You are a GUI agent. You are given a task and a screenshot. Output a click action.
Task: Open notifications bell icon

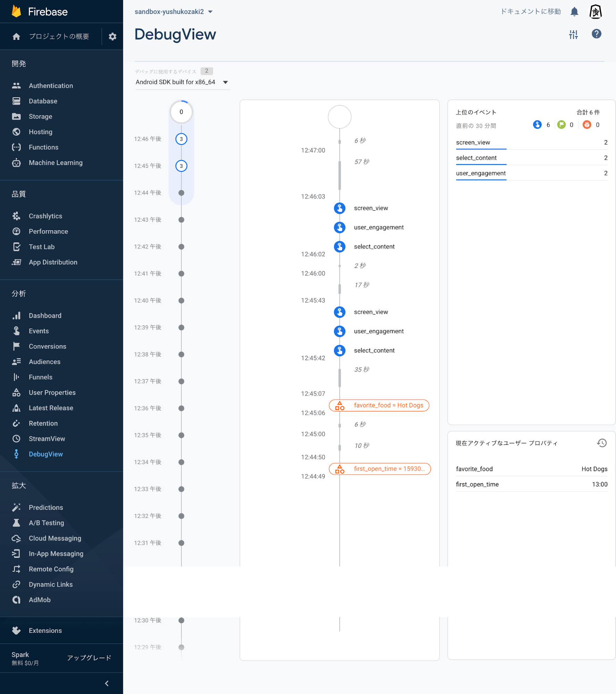coord(574,12)
